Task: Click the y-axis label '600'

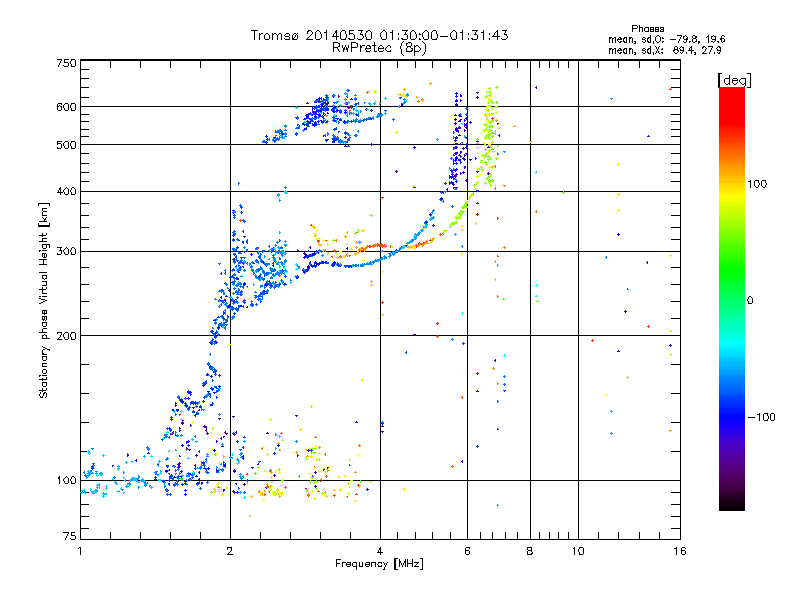Action: 66,107
